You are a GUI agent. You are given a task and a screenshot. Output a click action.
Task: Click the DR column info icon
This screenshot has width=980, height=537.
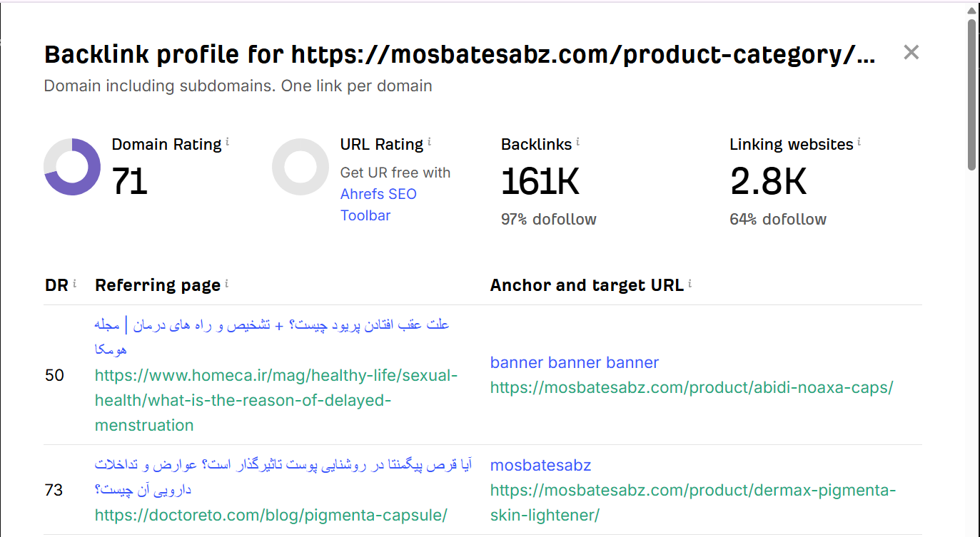point(75,283)
